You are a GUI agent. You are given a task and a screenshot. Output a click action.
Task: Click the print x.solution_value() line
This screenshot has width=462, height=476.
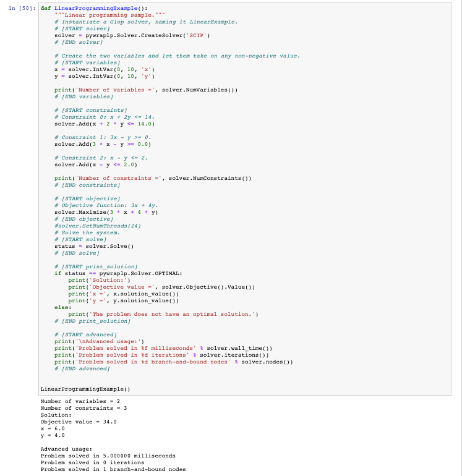point(123,294)
